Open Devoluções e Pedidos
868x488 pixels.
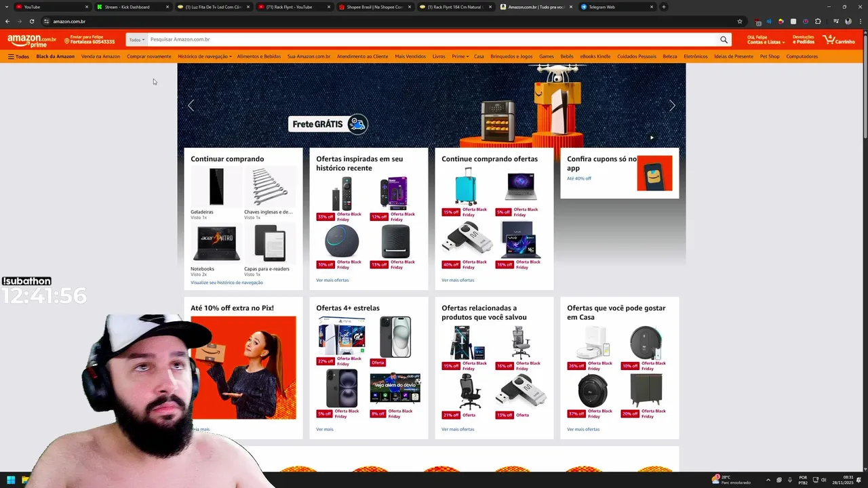[x=804, y=40]
